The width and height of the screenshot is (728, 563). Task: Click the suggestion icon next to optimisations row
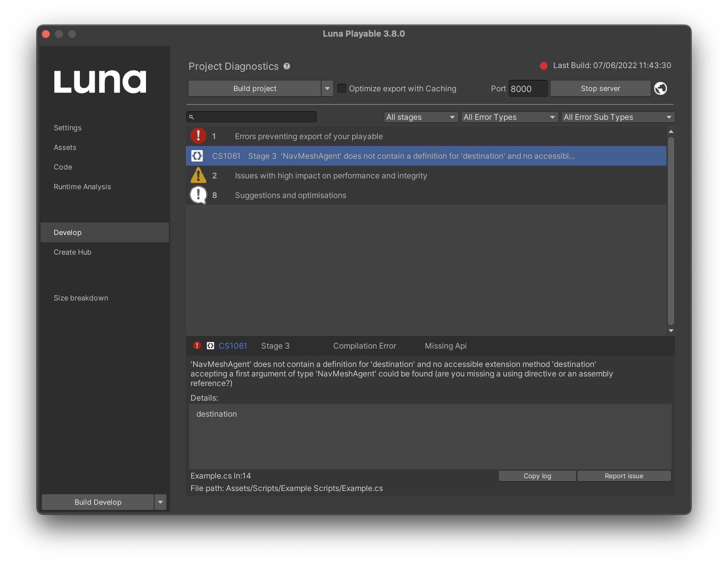point(198,195)
